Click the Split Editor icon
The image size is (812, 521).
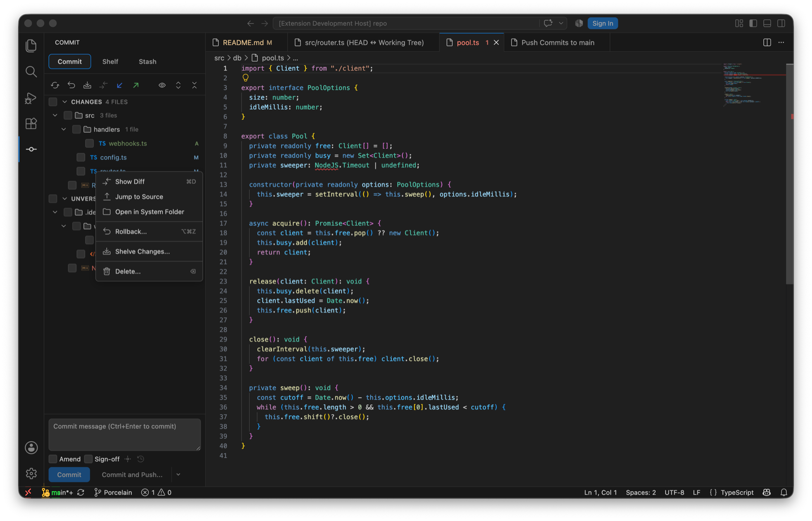tap(767, 43)
